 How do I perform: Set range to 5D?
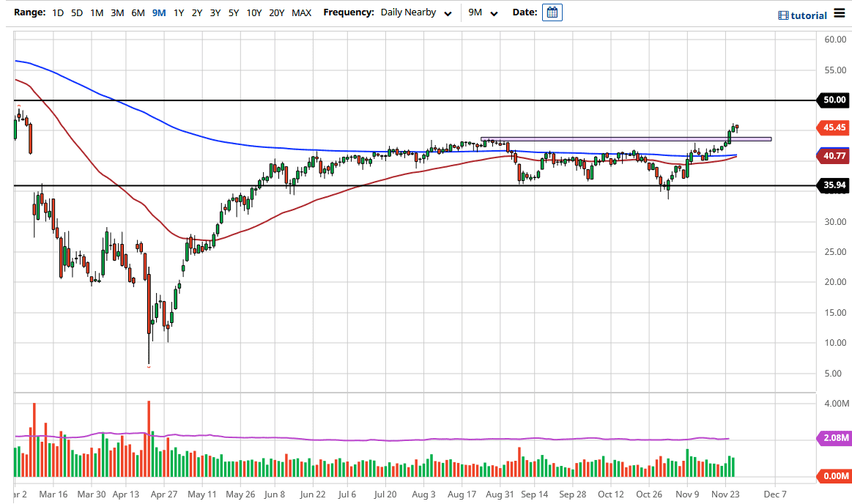(x=77, y=12)
